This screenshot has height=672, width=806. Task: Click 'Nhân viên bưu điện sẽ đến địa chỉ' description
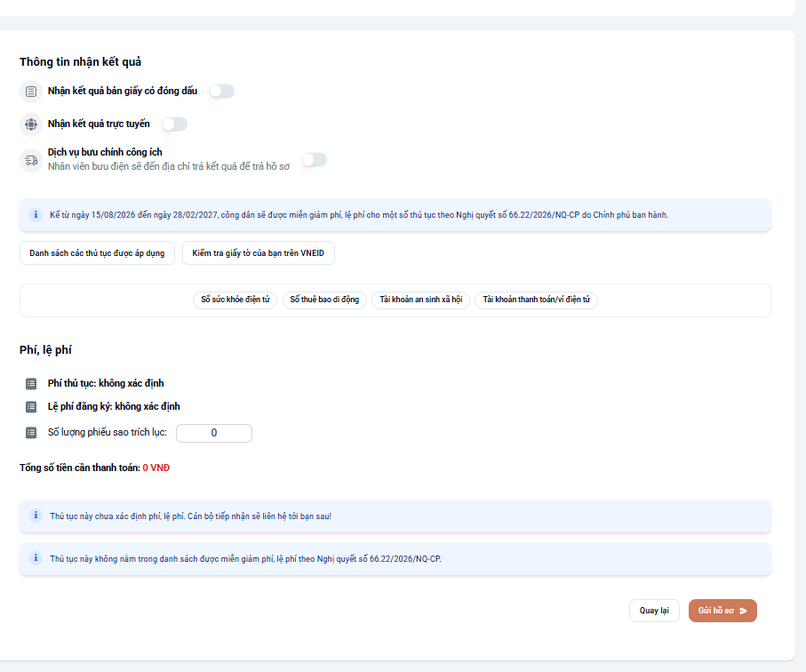point(169,166)
